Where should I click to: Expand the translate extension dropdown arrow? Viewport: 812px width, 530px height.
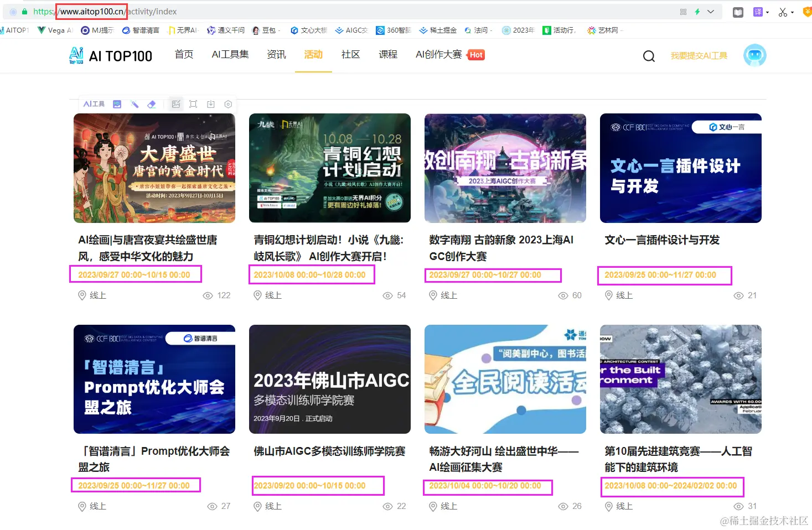[767, 11]
